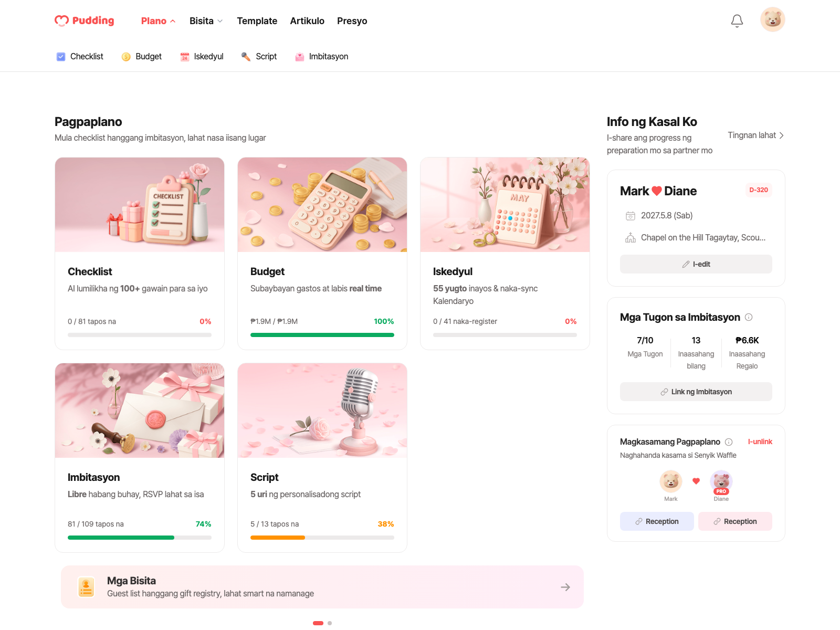Viewport: 840px width, 630px height.
Task: Click '0 / 41 naka-register' text
Action: pos(465,321)
